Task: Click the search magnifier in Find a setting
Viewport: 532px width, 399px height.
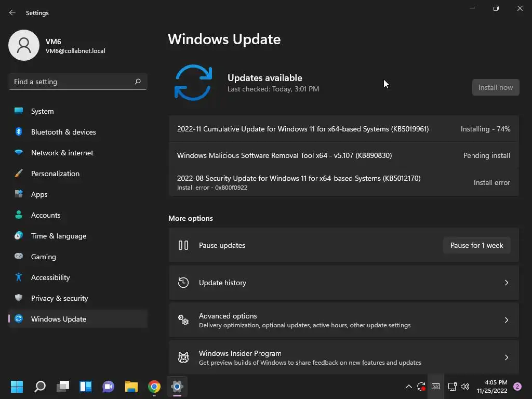Action: [x=138, y=82]
